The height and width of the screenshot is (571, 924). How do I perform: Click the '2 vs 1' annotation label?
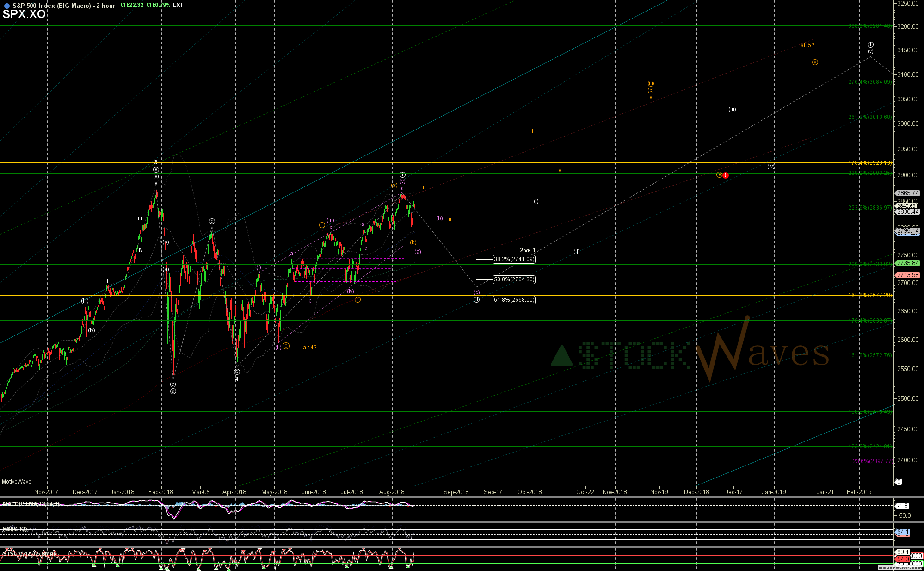pyautogui.click(x=528, y=250)
